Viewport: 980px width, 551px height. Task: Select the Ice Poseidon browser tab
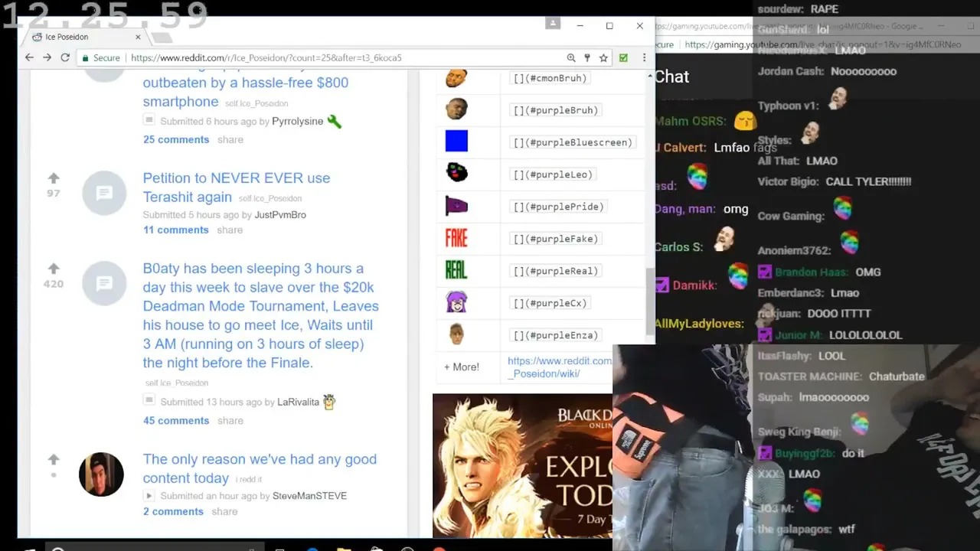[x=84, y=37]
